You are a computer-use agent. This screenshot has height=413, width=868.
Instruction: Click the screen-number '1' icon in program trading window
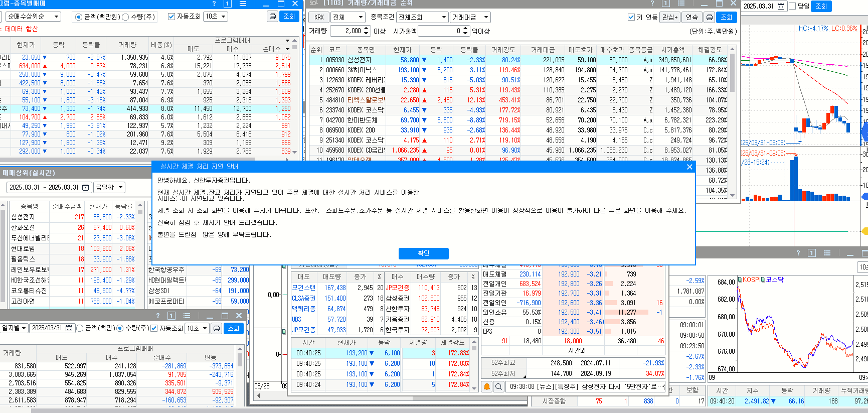tap(228, 4)
